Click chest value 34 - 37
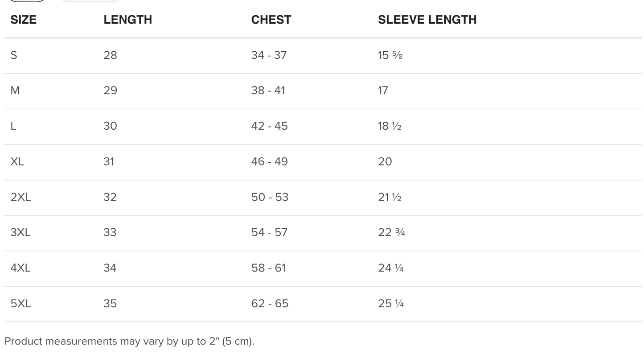 269,55
